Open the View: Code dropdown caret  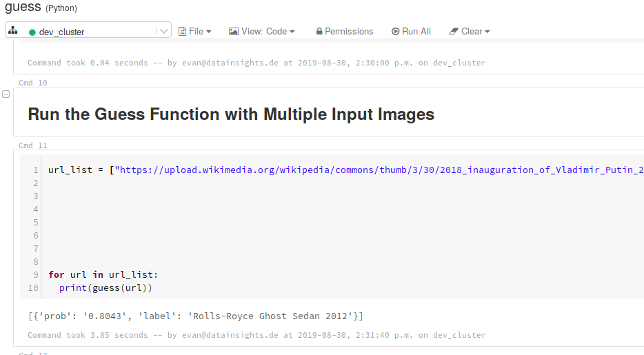(x=292, y=32)
